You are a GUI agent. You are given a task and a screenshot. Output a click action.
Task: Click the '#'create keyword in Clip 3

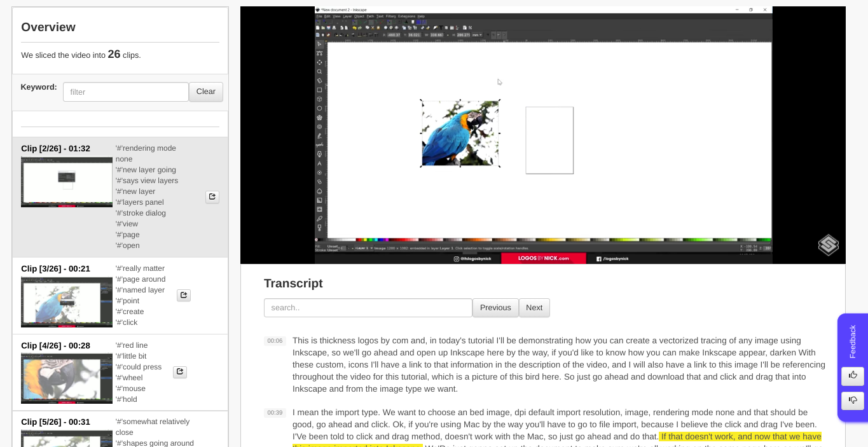tap(130, 312)
